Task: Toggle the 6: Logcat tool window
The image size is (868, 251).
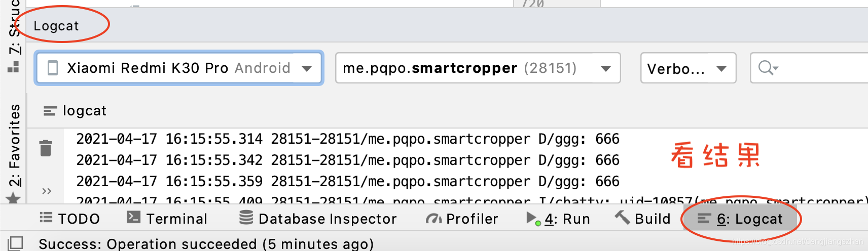Action: (740, 219)
